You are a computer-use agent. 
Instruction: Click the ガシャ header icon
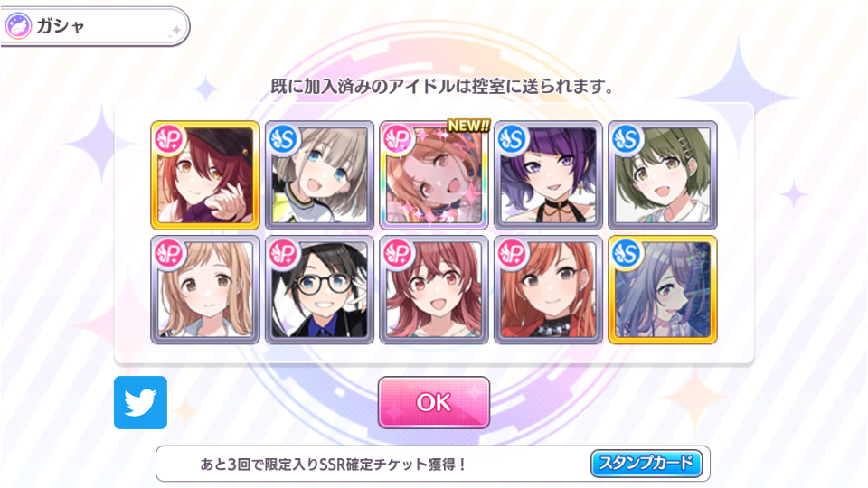pyautogui.click(x=18, y=26)
